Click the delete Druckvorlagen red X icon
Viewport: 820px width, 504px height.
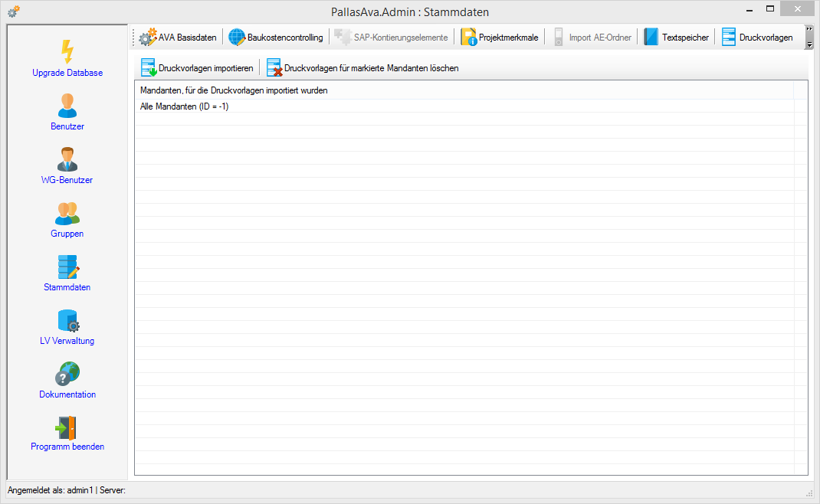(x=274, y=68)
